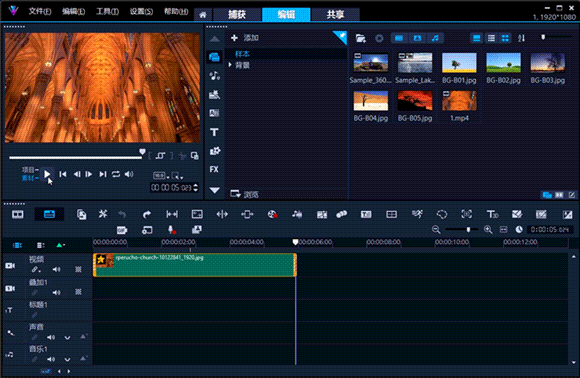Viewport: 580px width, 378px height.
Task: Open the sort clips in library icon
Action: tap(522, 38)
